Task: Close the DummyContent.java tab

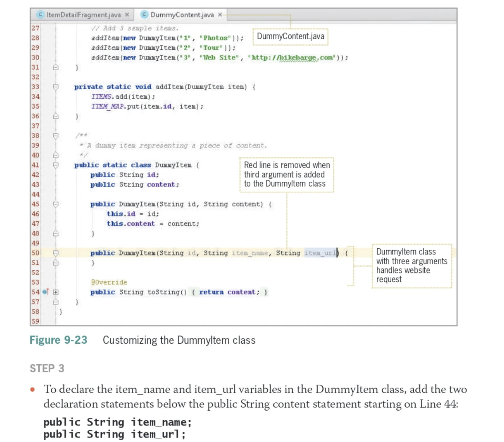Action: tap(220, 15)
